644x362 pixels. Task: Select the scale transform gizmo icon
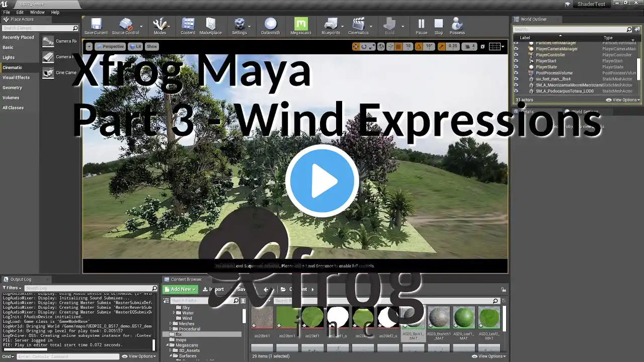point(372,46)
